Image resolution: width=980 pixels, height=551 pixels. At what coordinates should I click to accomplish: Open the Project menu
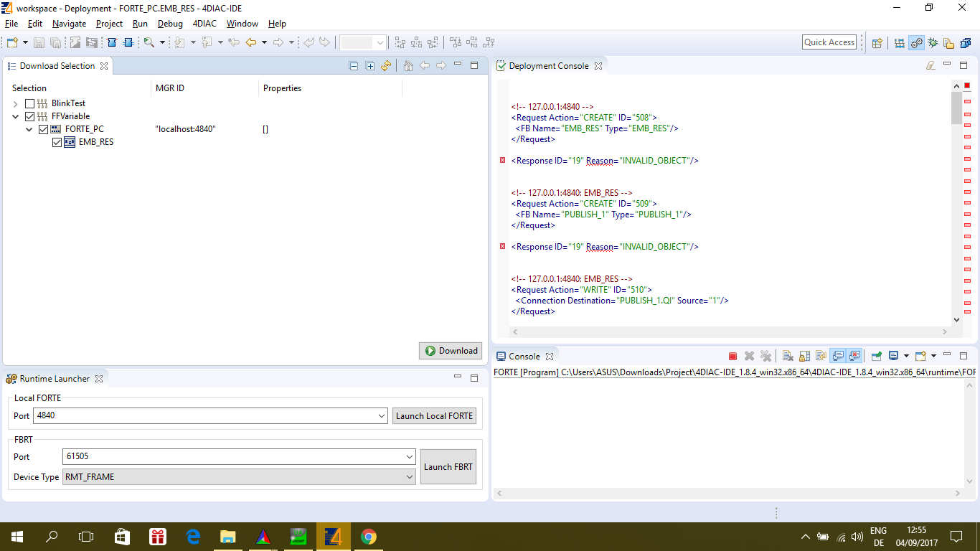(109, 24)
